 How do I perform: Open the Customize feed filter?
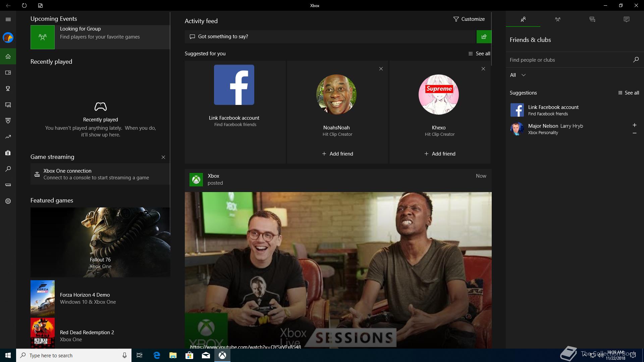(469, 19)
